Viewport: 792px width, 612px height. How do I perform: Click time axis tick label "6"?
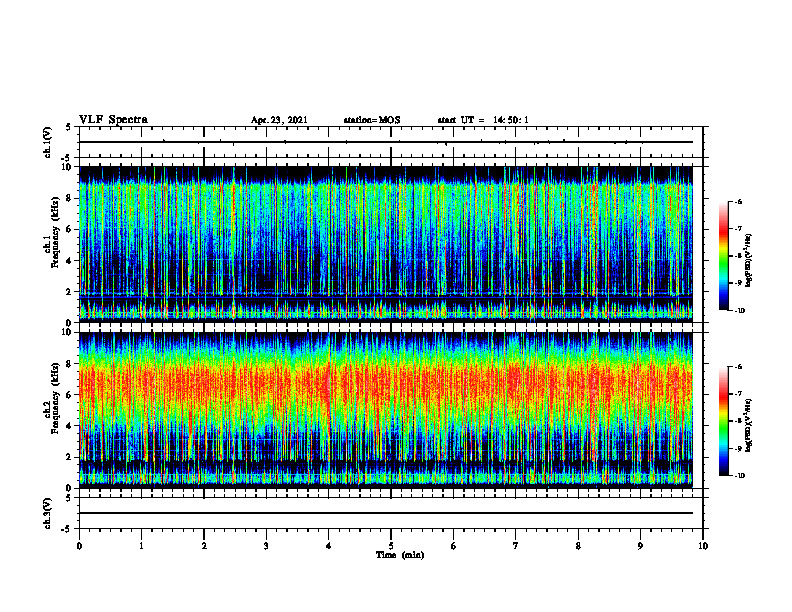coord(454,546)
